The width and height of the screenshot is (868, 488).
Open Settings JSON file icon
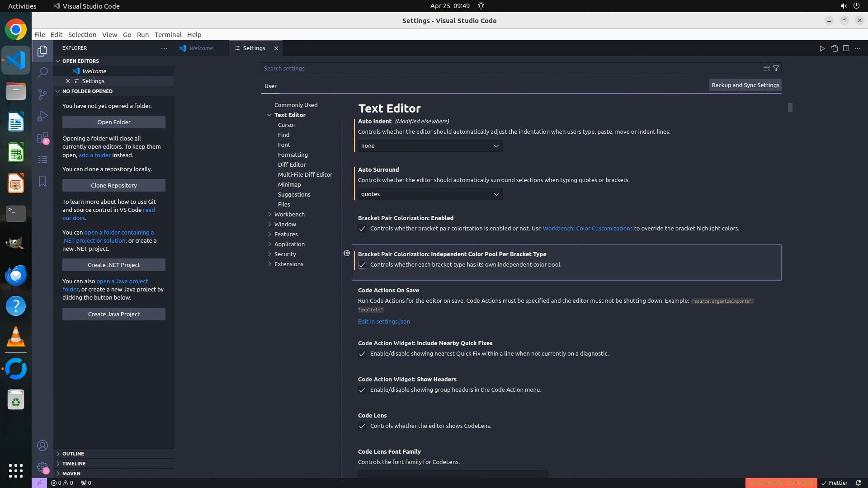[x=834, y=48]
